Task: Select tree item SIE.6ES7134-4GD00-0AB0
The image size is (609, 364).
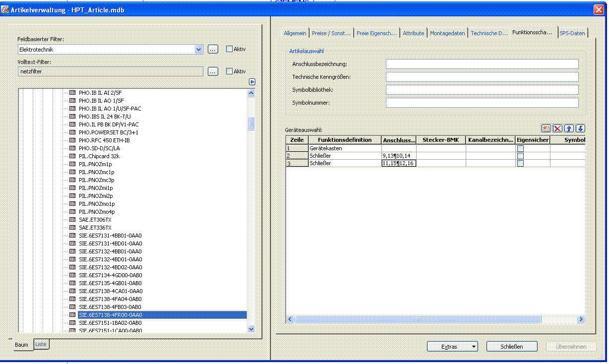Action: coord(111,275)
